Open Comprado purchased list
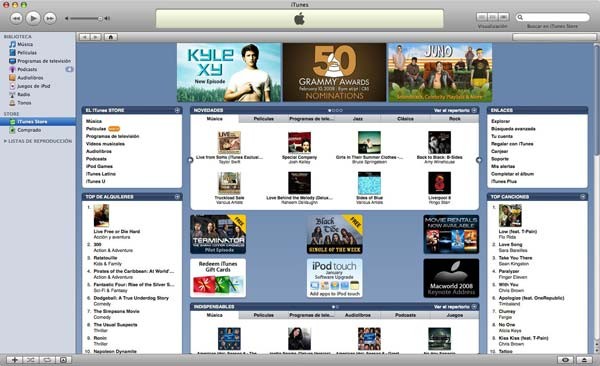This screenshot has height=366, width=600. 29,130
